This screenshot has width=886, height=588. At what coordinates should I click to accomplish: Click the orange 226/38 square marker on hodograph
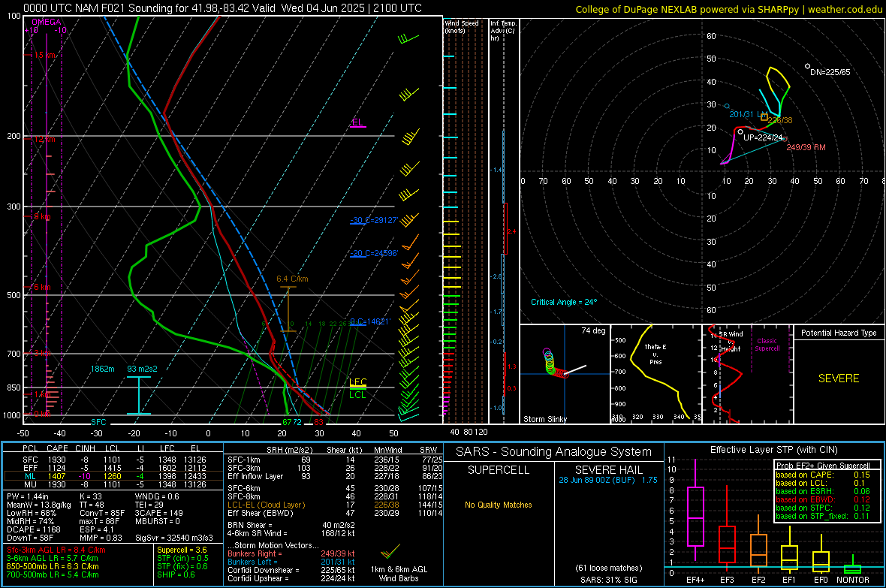click(764, 117)
